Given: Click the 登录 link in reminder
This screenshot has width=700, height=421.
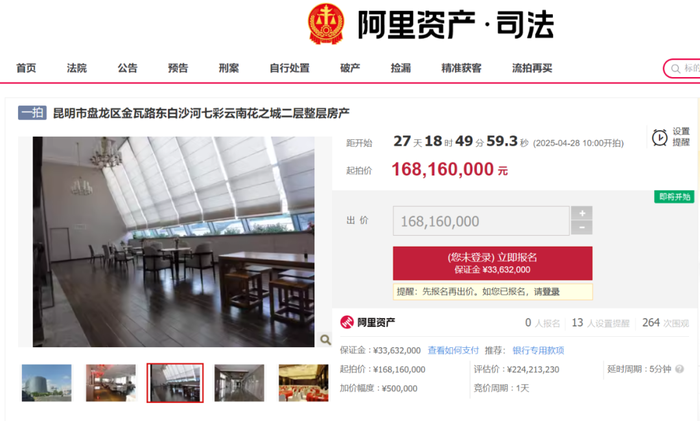Looking at the screenshot, I should [551, 292].
